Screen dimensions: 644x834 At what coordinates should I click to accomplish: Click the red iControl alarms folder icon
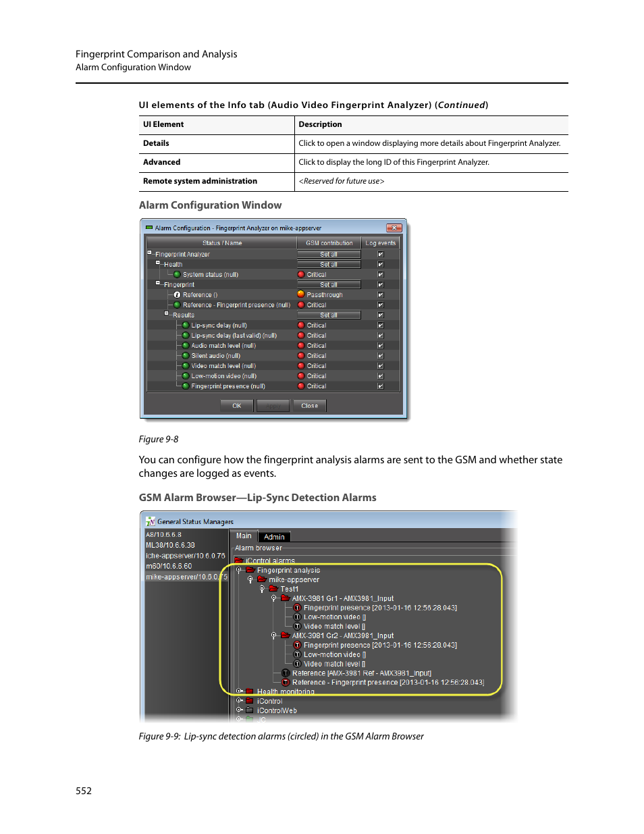[x=238, y=561]
